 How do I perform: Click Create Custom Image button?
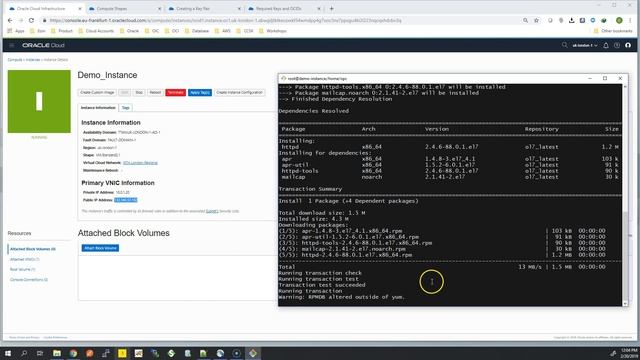pyautogui.click(x=97, y=93)
